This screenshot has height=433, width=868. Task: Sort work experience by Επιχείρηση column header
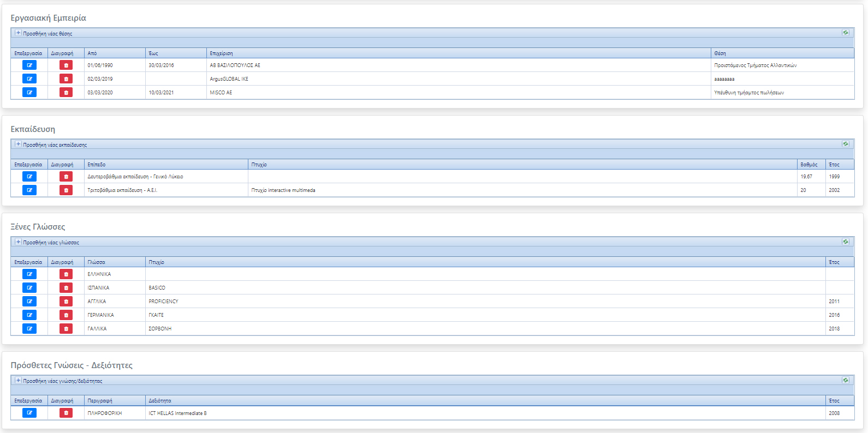coord(221,53)
